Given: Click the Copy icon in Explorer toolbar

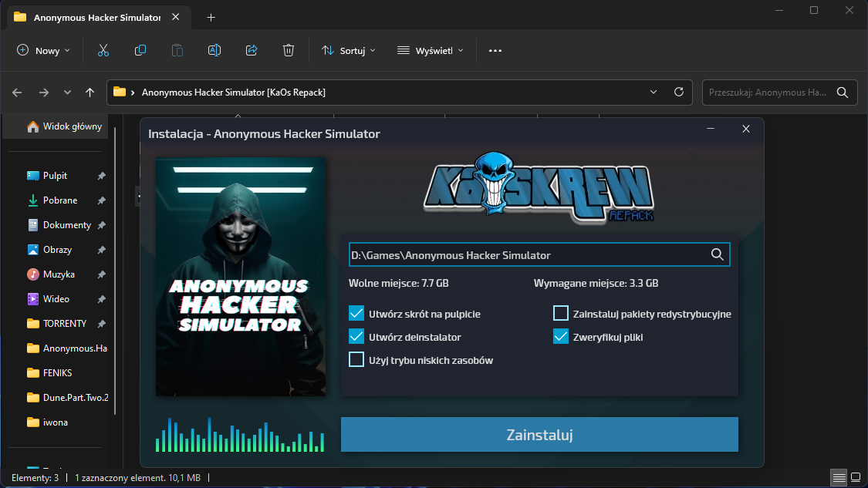Looking at the screenshot, I should tap(140, 50).
